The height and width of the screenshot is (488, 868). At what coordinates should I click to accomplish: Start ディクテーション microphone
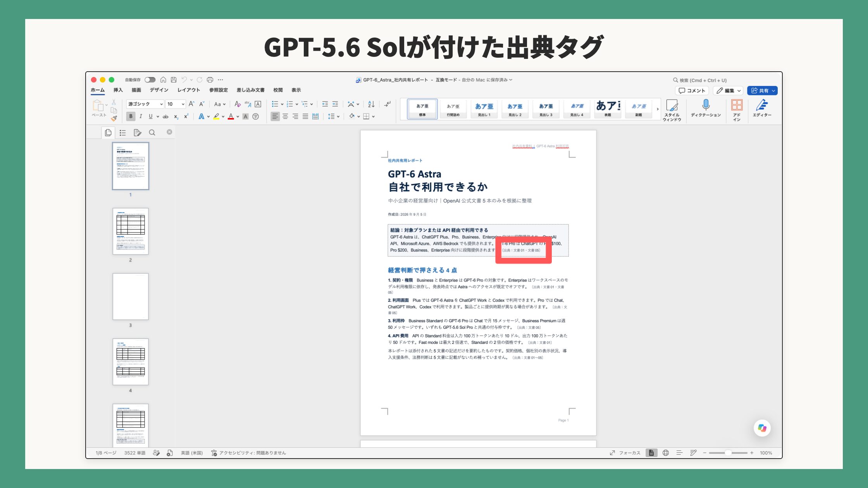pyautogui.click(x=706, y=108)
